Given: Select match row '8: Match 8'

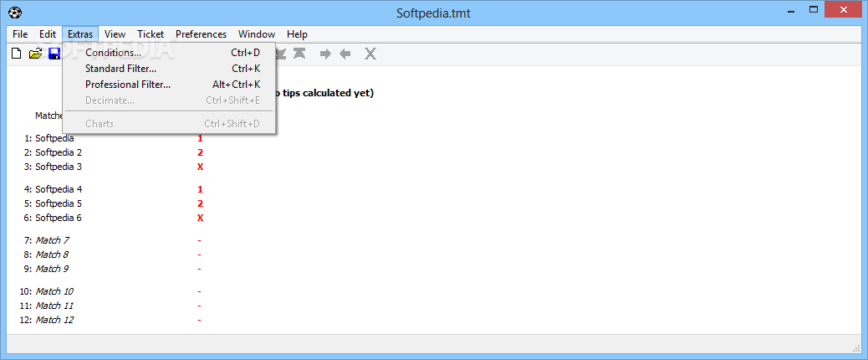Looking at the screenshot, I should click(x=47, y=255).
